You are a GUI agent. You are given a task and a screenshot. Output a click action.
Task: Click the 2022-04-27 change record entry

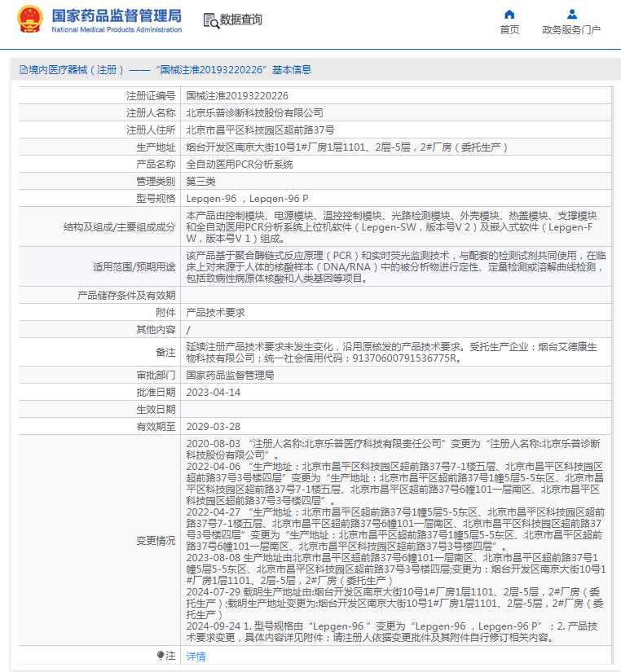(395, 529)
